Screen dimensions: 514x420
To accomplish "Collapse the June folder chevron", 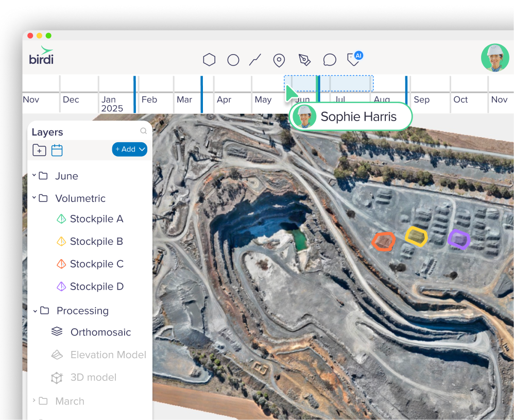I will (34, 175).
